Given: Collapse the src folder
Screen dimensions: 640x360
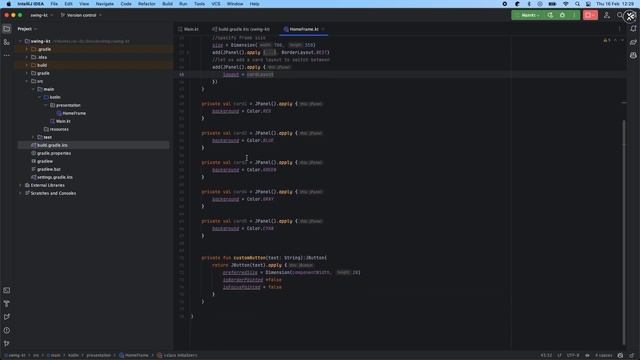Looking at the screenshot, I should pos(27,81).
